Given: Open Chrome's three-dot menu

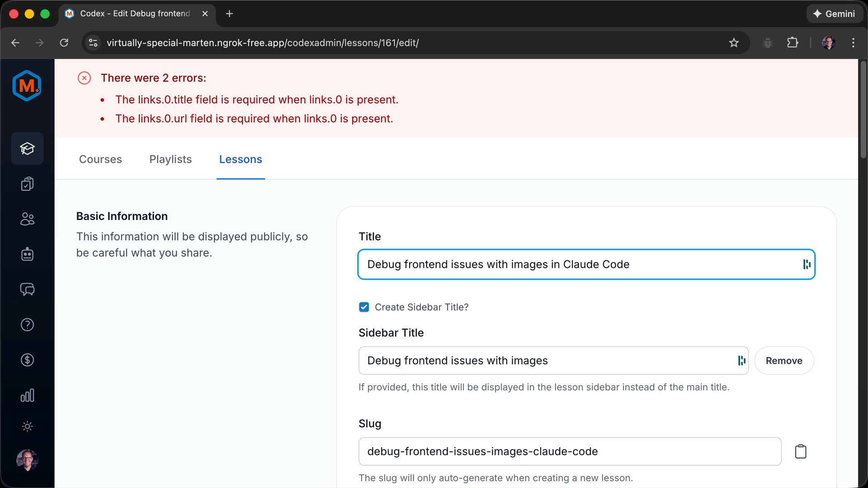Looking at the screenshot, I should click(x=853, y=42).
